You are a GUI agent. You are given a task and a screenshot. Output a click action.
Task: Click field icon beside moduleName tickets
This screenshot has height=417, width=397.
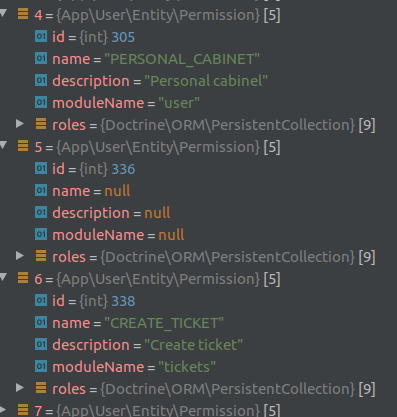tap(41, 366)
